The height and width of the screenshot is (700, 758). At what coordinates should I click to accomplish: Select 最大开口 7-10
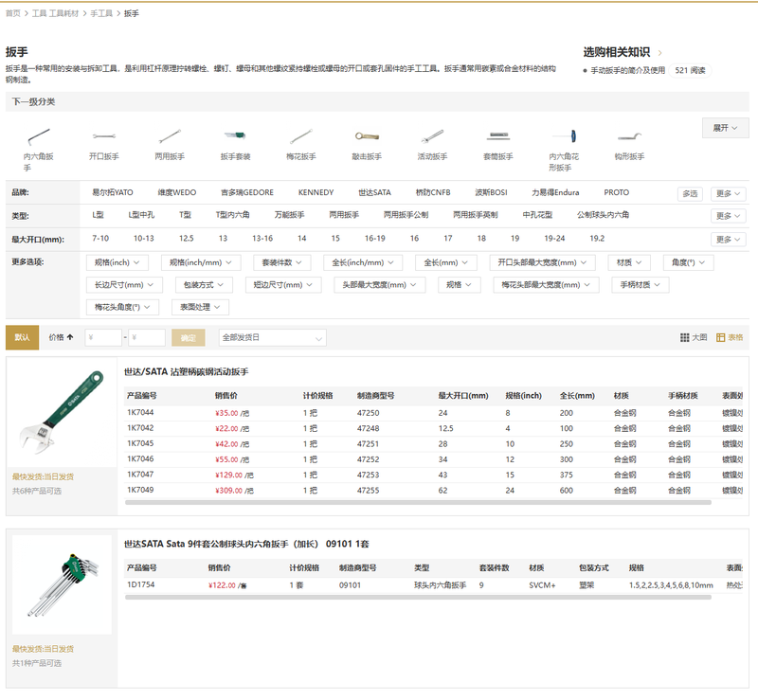pos(100,239)
